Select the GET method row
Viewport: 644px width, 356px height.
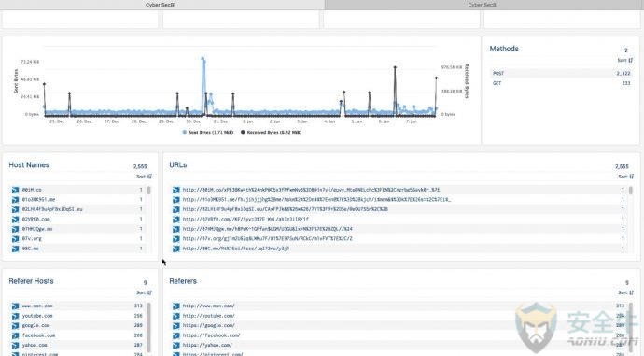(x=561, y=83)
